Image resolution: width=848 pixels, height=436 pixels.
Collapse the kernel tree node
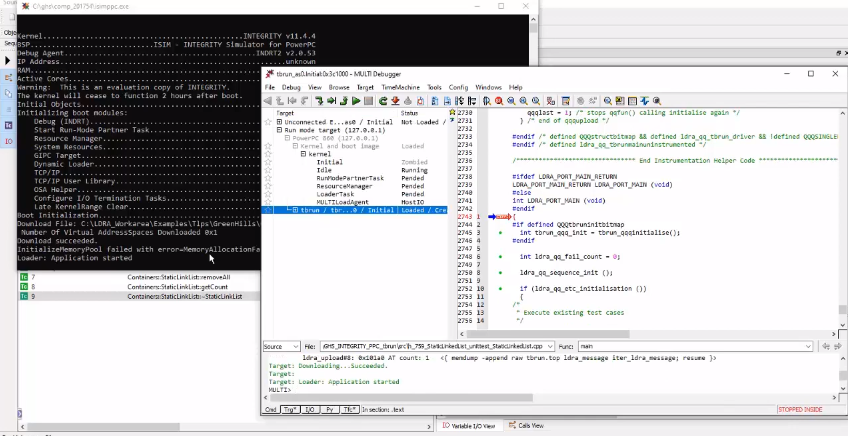tap(304, 154)
